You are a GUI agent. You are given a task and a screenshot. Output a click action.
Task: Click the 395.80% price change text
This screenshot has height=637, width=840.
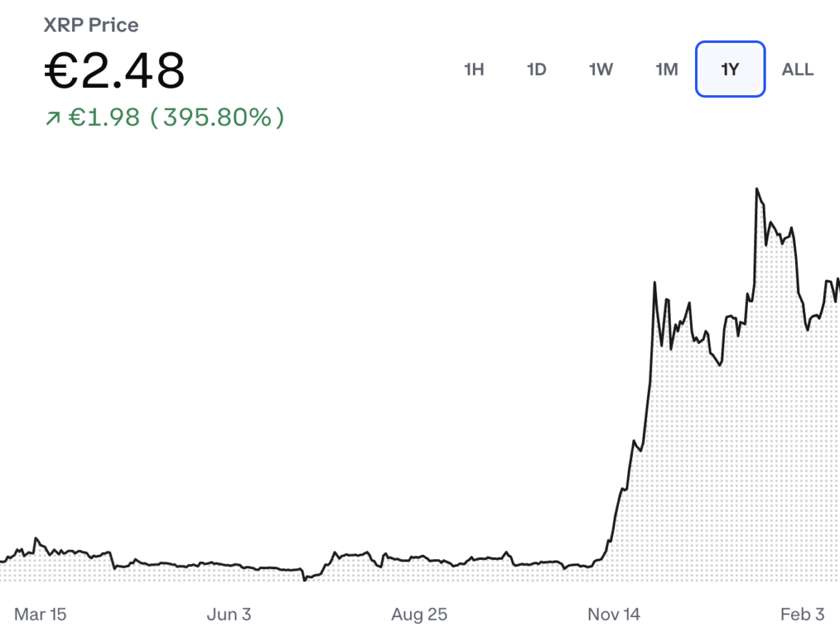pos(217,117)
